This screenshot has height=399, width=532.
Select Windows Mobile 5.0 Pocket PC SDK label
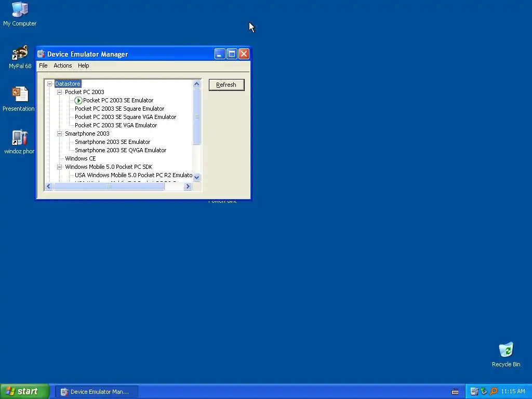tap(109, 167)
